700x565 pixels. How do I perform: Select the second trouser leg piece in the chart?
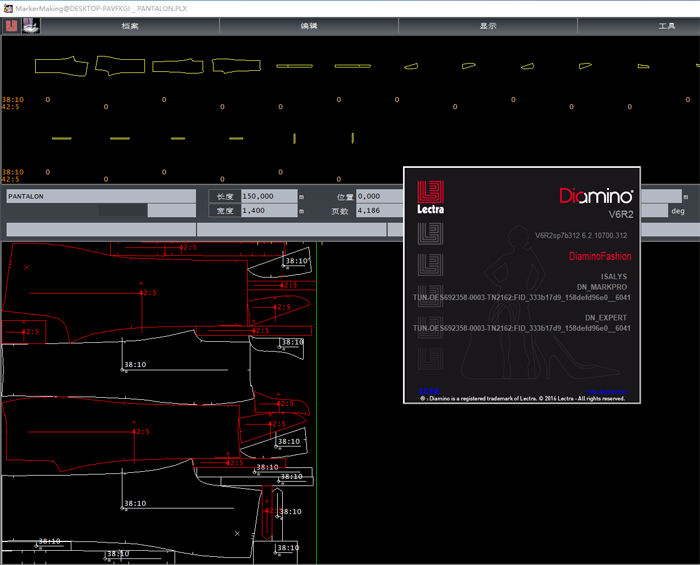coord(120,66)
